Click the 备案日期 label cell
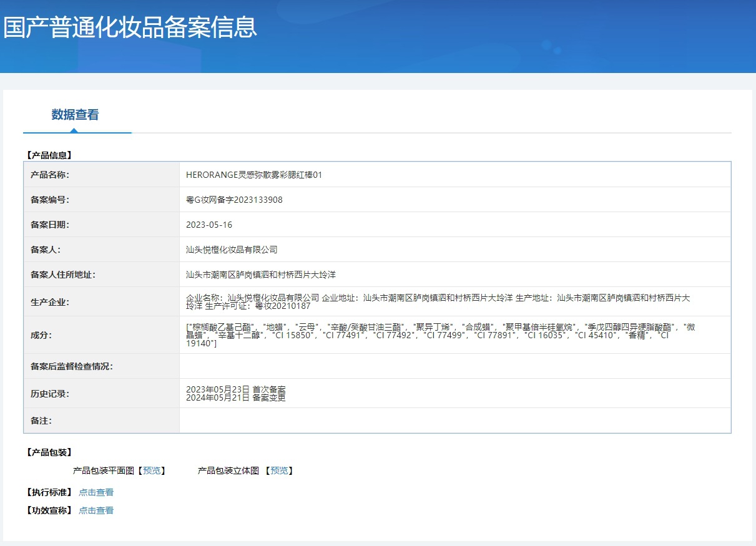This screenshot has height=546, width=756. click(102, 225)
